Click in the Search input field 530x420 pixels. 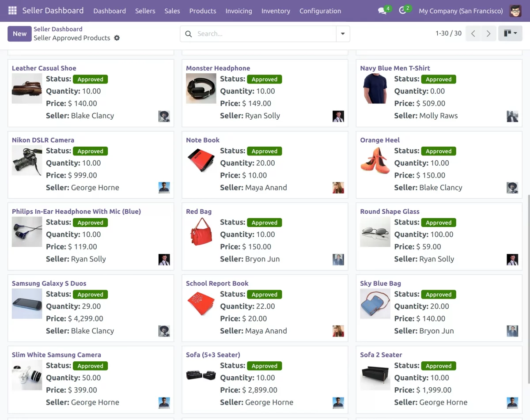pyautogui.click(x=265, y=34)
